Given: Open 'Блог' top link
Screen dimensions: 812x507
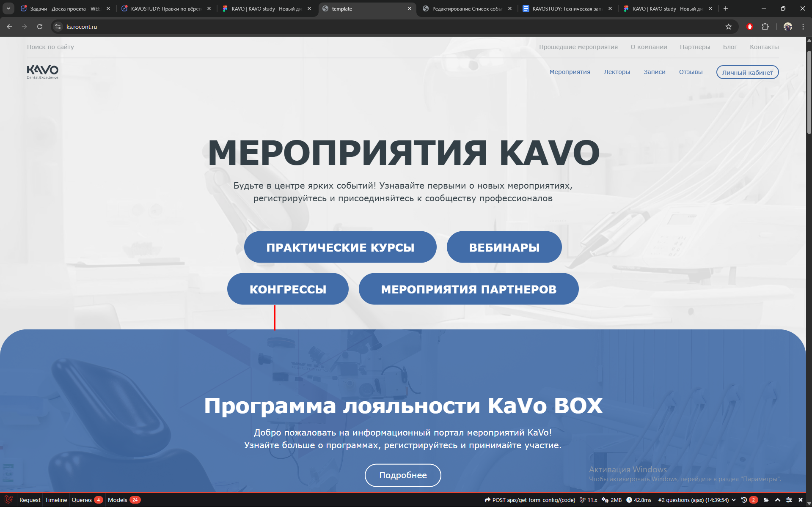Looking at the screenshot, I should [x=730, y=47].
